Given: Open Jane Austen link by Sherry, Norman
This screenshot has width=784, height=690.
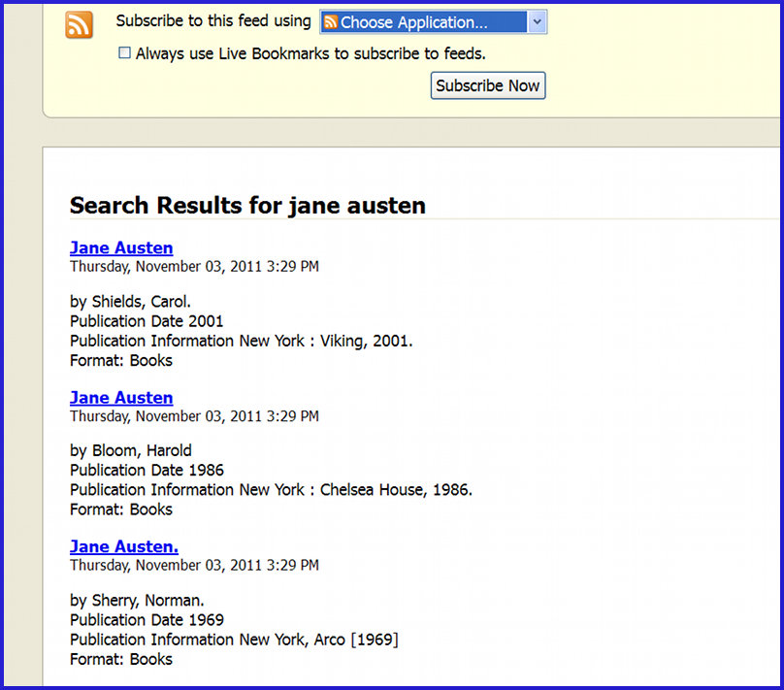Looking at the screenshot, I should pos(124,546).
